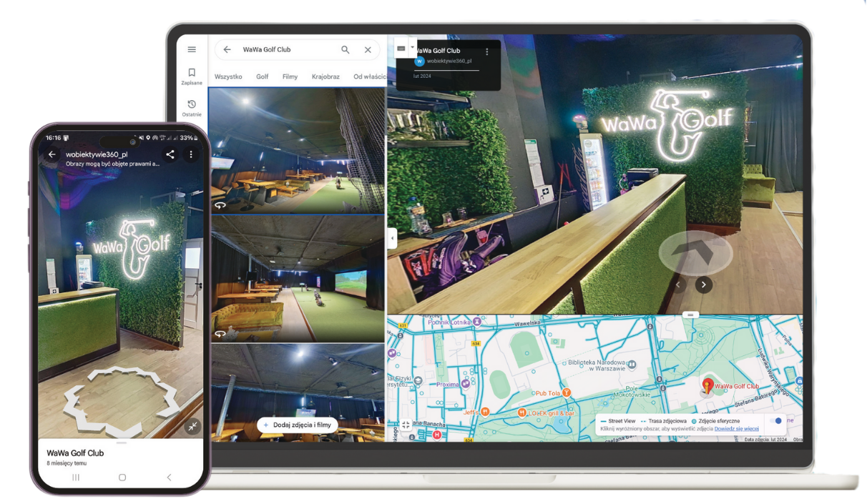Open Zapisane saved places

tap(192, 76)
